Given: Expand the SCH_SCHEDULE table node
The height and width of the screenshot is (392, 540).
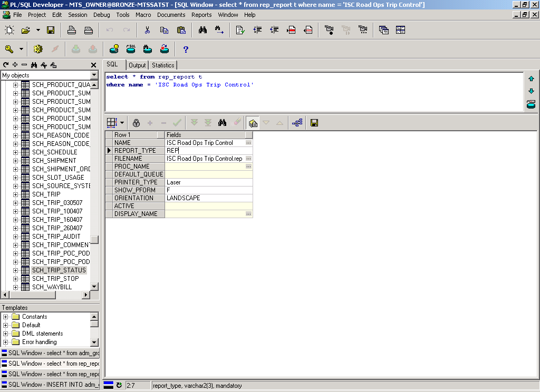Looking at the screenshot, I should pos(15,152).
